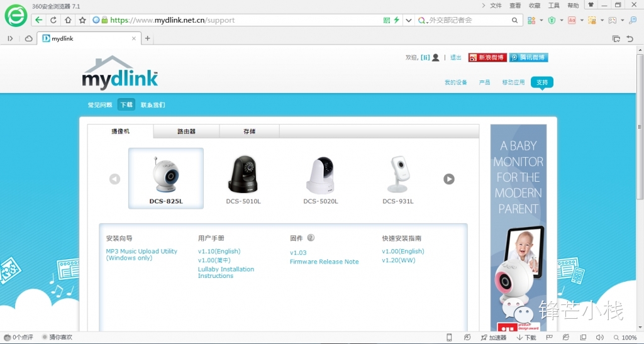Click the red Ad blocker icon
644x344 pixels.
click(x=572, y=20)
